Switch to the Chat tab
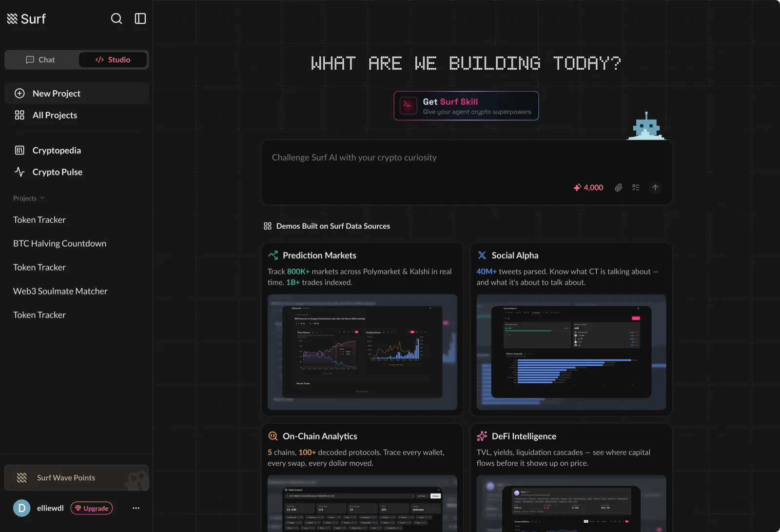 pos(41,59)
